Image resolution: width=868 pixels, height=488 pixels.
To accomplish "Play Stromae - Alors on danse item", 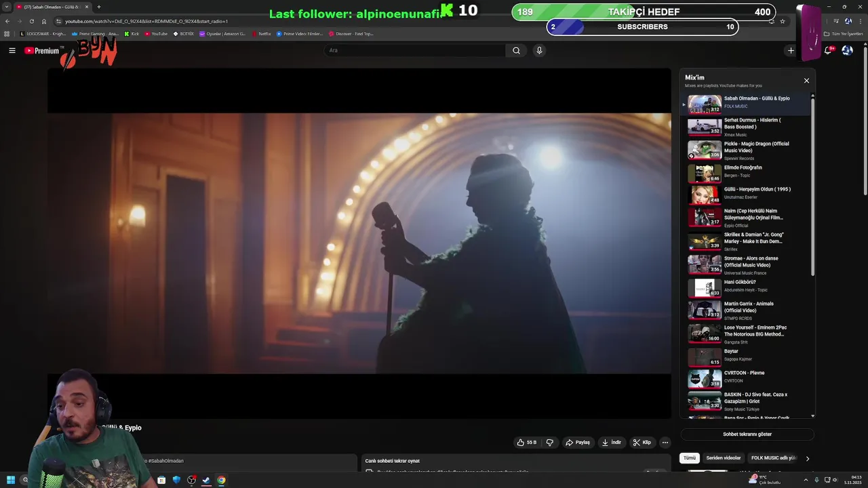I will click(745, 265).
